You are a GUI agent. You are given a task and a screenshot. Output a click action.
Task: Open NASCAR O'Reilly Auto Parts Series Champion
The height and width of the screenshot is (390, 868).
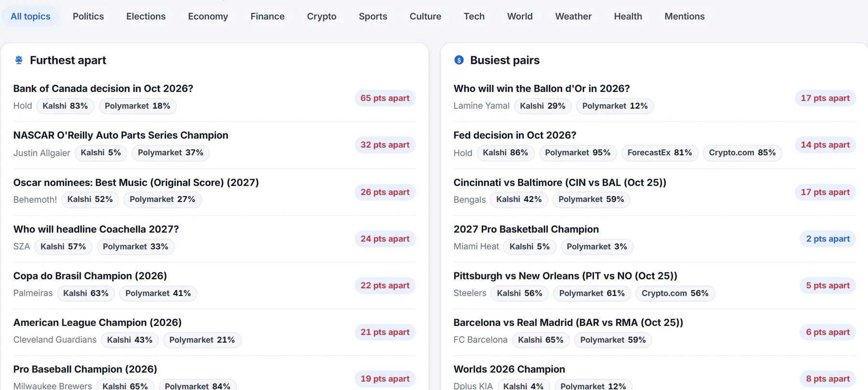pyautogui.click(x=121, y=135)
